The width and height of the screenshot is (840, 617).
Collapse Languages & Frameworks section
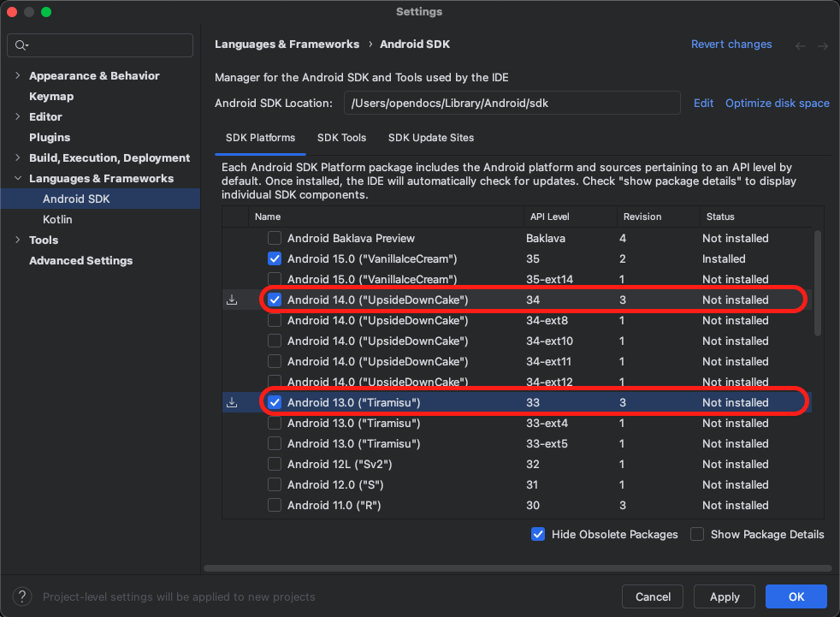(18, 178)
